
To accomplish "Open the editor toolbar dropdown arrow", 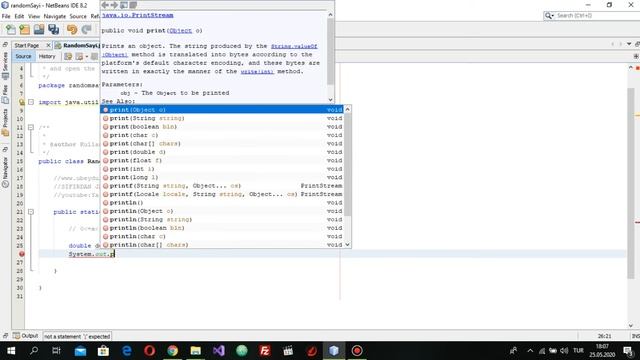I will [87, 56].
